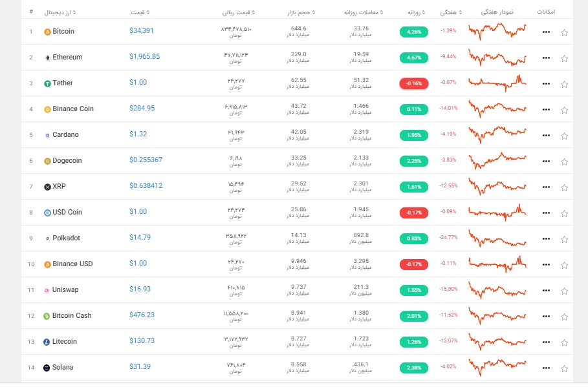Toggle favorite star for Bitcoin row

(x=564, y=32)
